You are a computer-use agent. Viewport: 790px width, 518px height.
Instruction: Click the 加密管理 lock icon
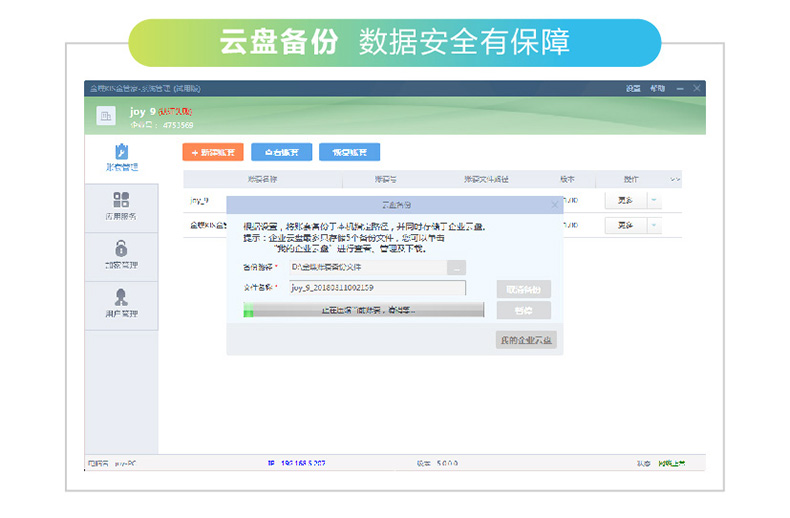pos(121,248)
